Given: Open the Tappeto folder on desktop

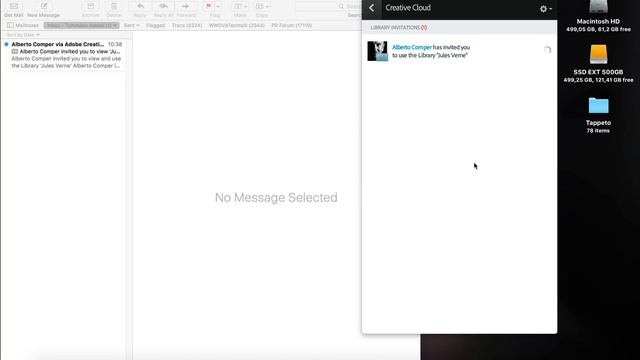Looking at the screenshot, I should pyautogui.click(x=598, y=105).
